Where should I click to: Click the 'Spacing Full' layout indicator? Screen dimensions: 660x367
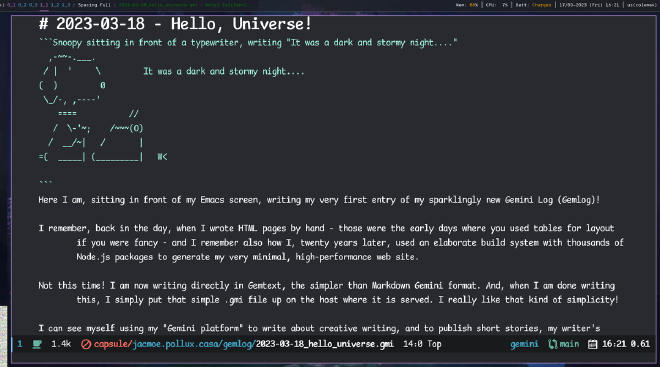(94, 5)
